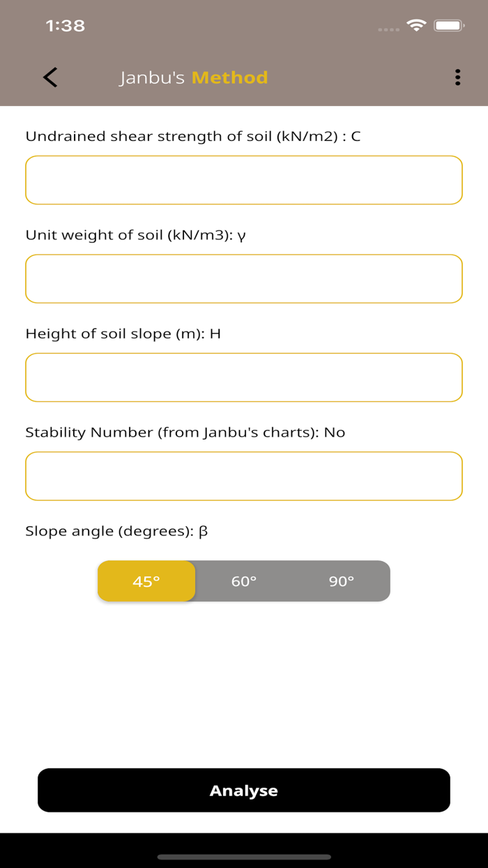Select the 45° slope angle option
This screenshot has height=868, width=488.
click(x=146, y=581)
